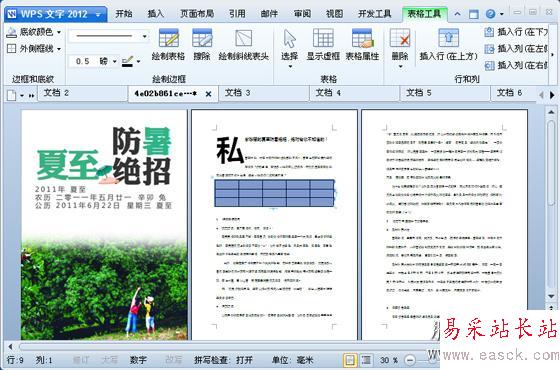Expand the 选择 dropdown arrow

point(290,66)
